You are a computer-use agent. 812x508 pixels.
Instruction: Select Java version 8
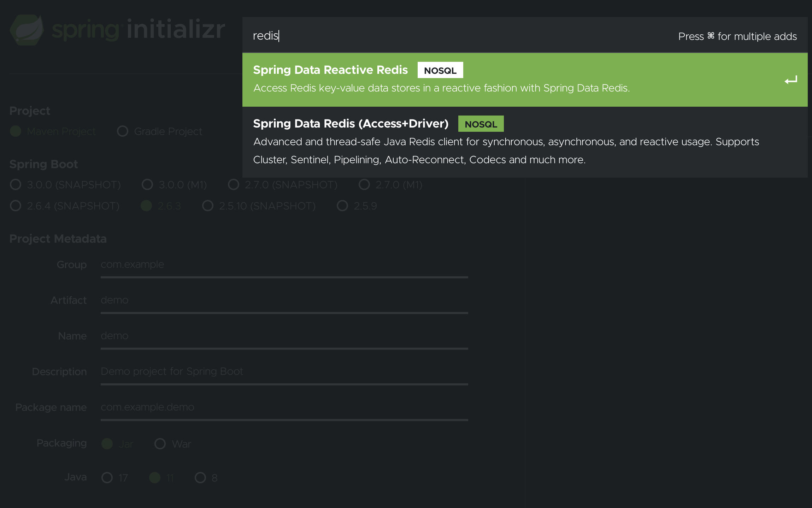200,478
